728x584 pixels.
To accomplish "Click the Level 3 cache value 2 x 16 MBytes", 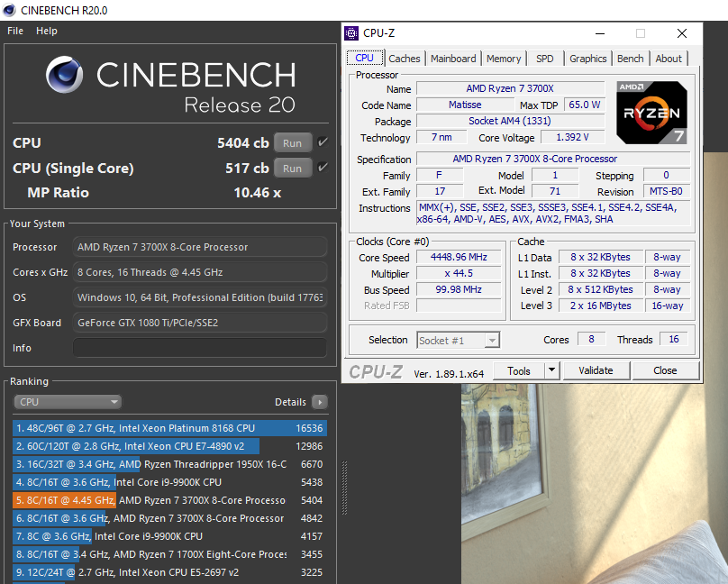I will point(600,306).
